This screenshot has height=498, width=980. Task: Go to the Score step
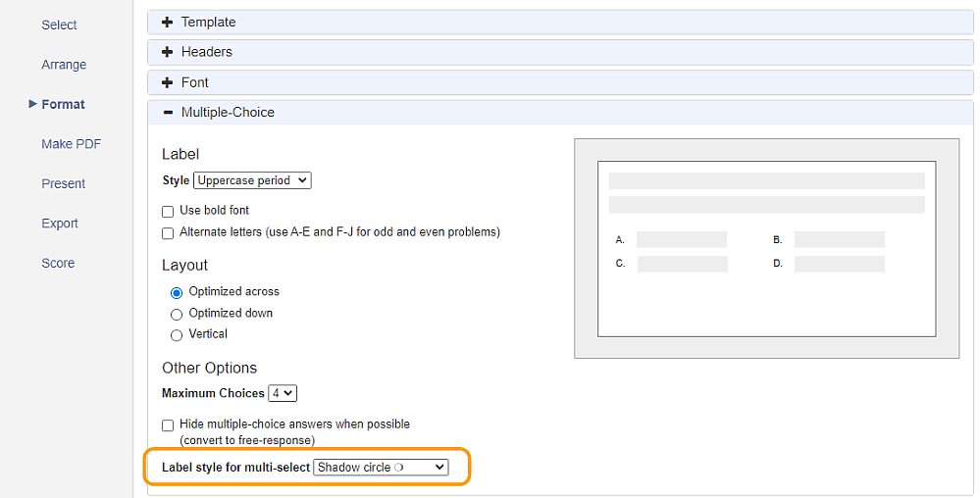[x=58, y=263]
